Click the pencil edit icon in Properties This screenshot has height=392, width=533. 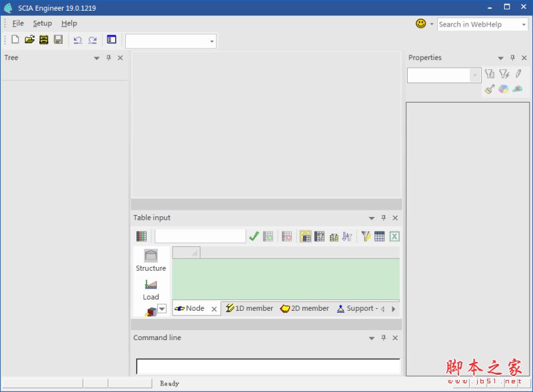coord(518,73)
